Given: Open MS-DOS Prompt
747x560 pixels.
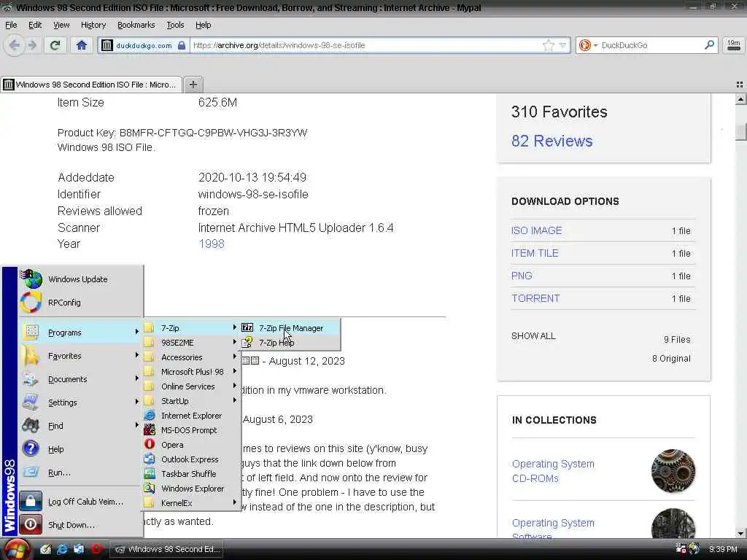Looking at the screenshot, I should coord(191,430).
